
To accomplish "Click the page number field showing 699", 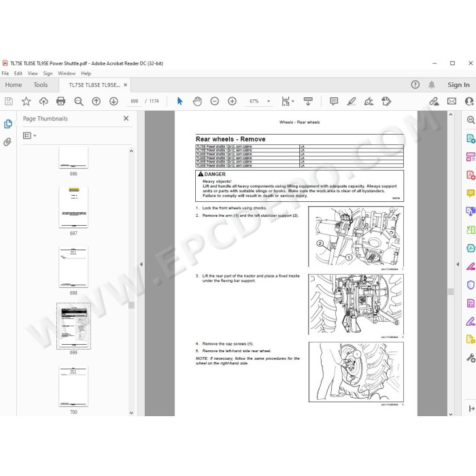I will (x=134, y=101).
